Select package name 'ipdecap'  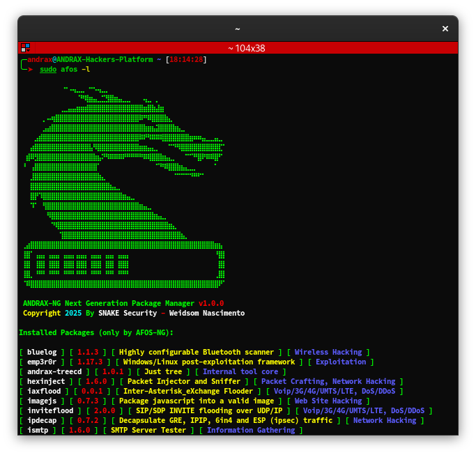point(42,420)
